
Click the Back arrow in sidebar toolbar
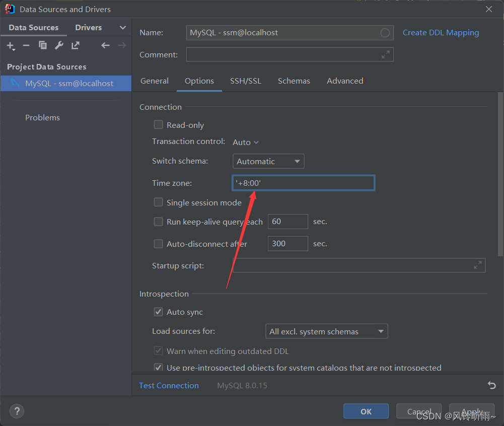pos(105,46)
